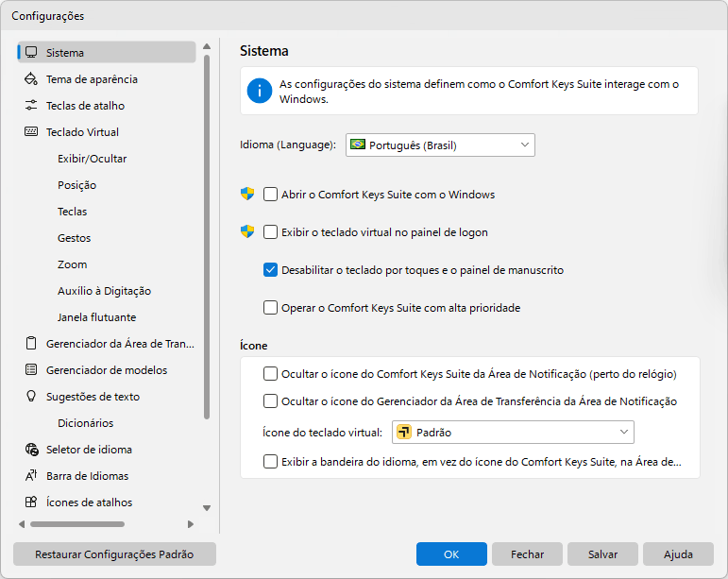This screenshot has height=579, width=728.
Task: Click the Salvar button
Action: tap(602, 553)
